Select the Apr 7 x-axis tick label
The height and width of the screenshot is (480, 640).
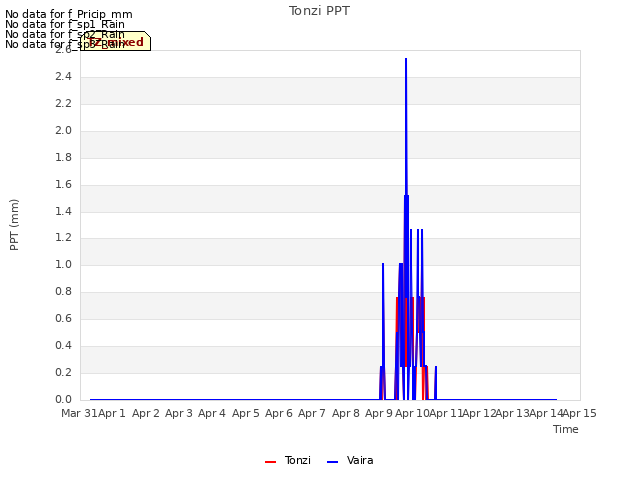pos(312,413)
